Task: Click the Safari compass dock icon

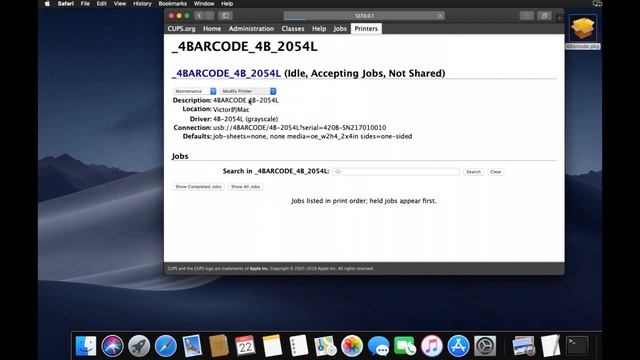Action: [x=165, y=346]
